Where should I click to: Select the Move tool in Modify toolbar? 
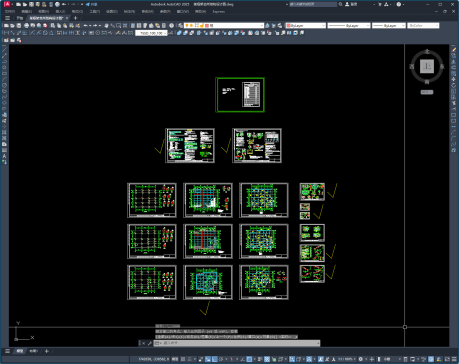click(454, 79)
